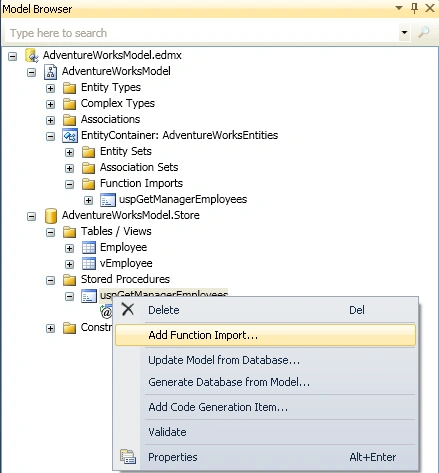
Task: Select the 'Function Imports' tree label
Action: coord(141,183)
